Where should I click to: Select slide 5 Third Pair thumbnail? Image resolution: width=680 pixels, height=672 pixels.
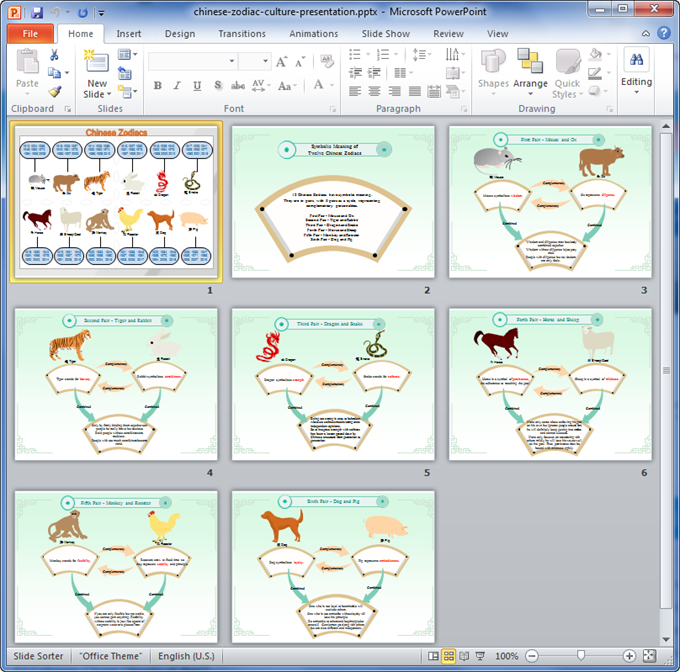coord(333,385)
